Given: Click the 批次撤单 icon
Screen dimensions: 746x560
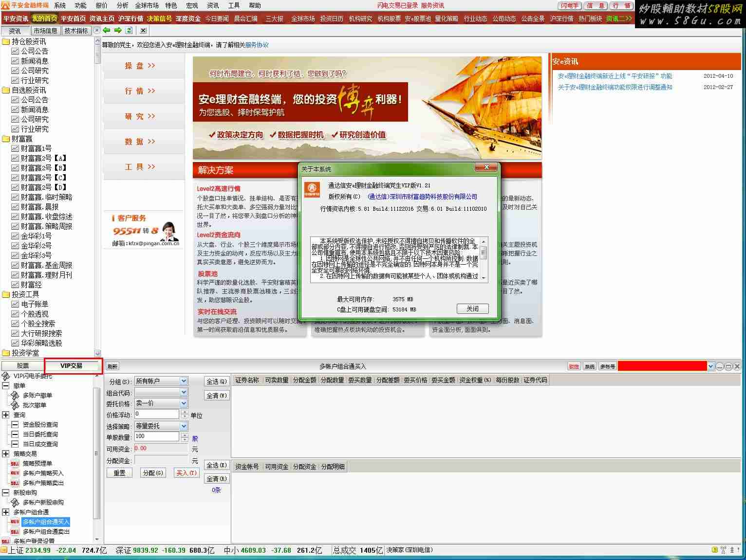Looking at the screenshot, I should pos(15,405).
